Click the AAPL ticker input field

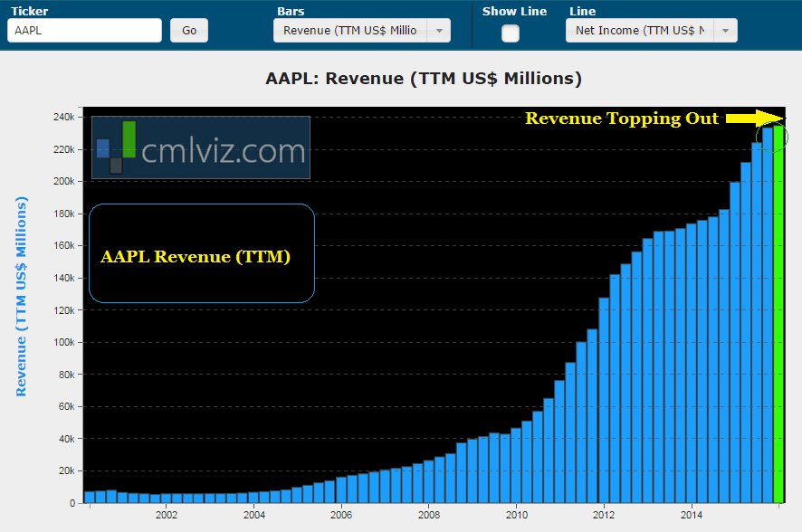pyautogui.click(x=84, y=31)
